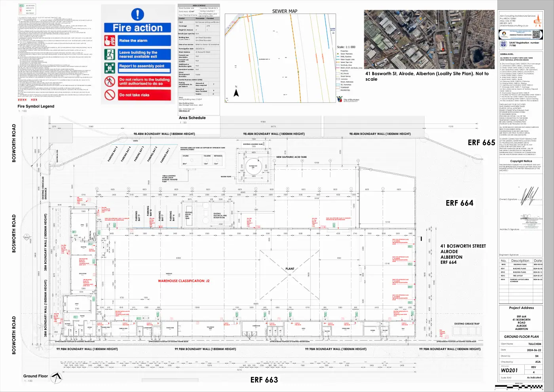
Task: Click the 'VENTS' label near top wall
Action: tap(136, 141)
